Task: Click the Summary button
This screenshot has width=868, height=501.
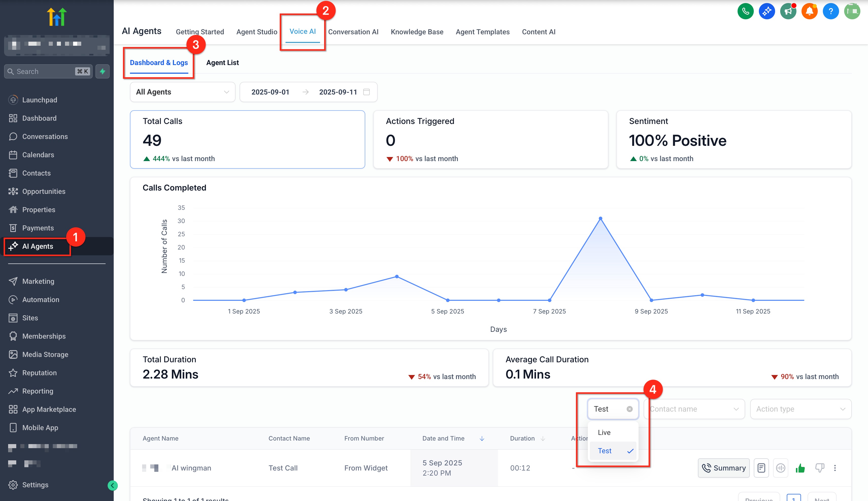Action: click(724, 468)
